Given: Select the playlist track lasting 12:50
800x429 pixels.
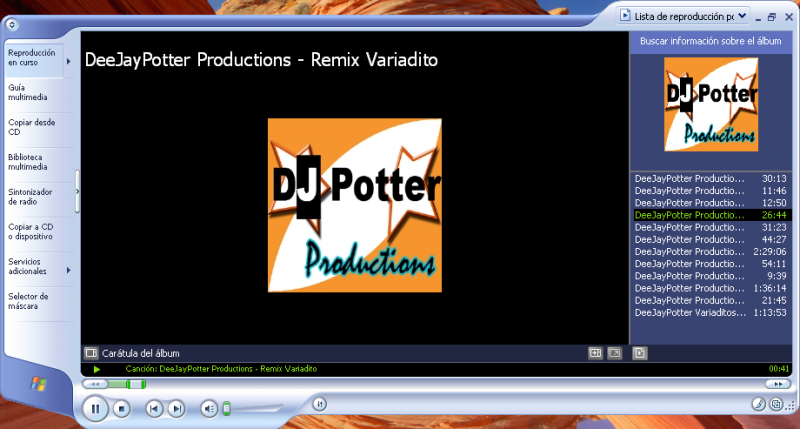Looking at the screenshot, I should click(711, 203).
